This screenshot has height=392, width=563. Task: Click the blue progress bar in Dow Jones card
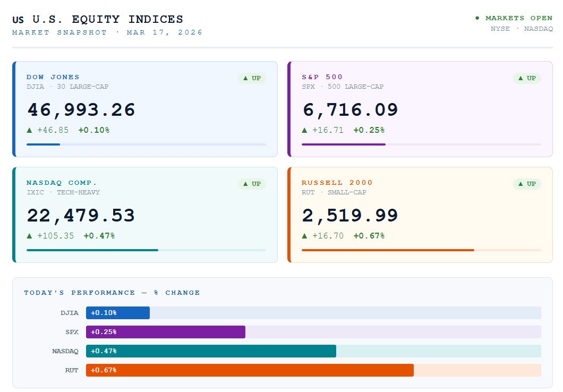pyautogui.click(x=44, y=144)
